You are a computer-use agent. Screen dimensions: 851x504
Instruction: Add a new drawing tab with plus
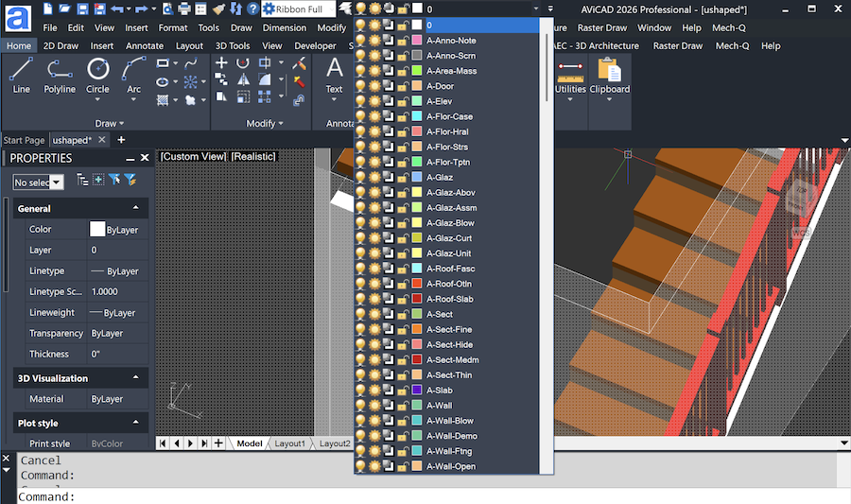tap(121, 140)
